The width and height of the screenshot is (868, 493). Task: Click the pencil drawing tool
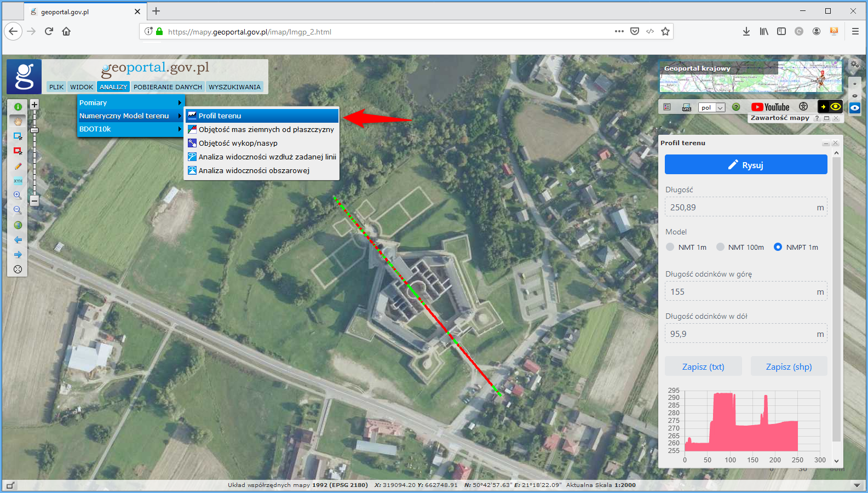pos(18,166)
